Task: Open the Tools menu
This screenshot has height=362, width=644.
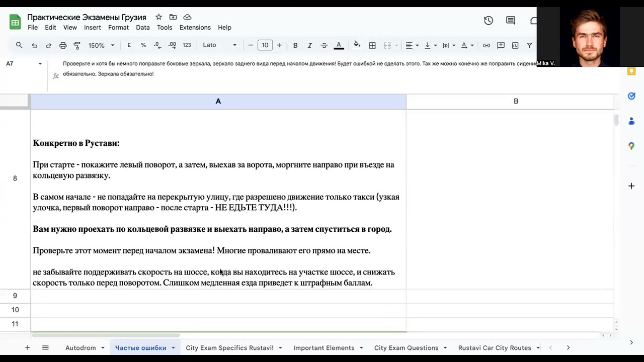Action: (x=165, y=28)
